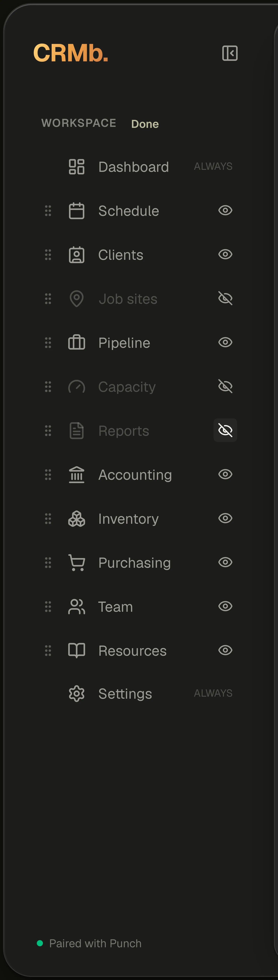Click the Accounting bank icon
Screen dimensions: 278x980
(76, 474)
